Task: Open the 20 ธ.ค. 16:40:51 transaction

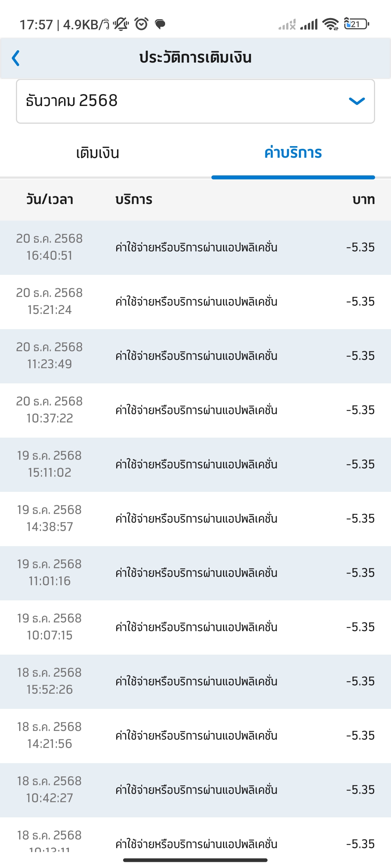Action: point(195,247)
